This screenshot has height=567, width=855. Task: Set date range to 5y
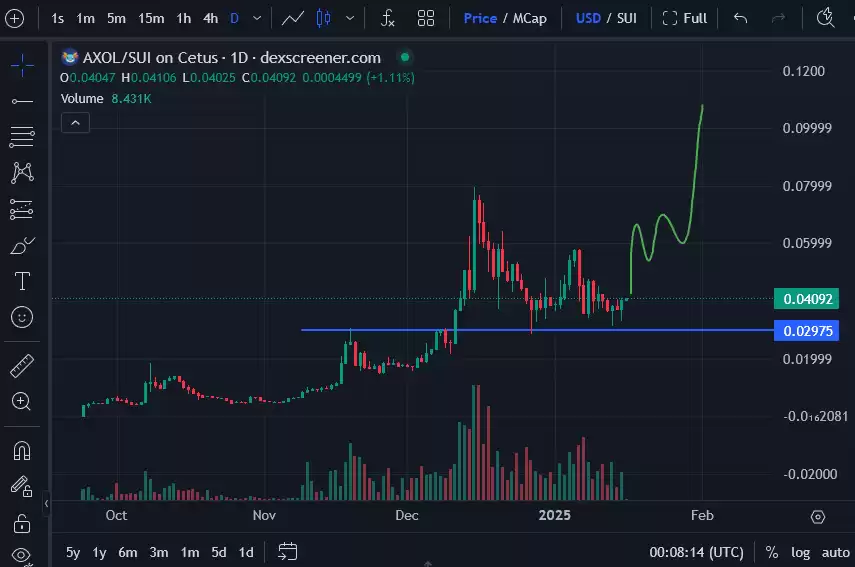point(73,552)
